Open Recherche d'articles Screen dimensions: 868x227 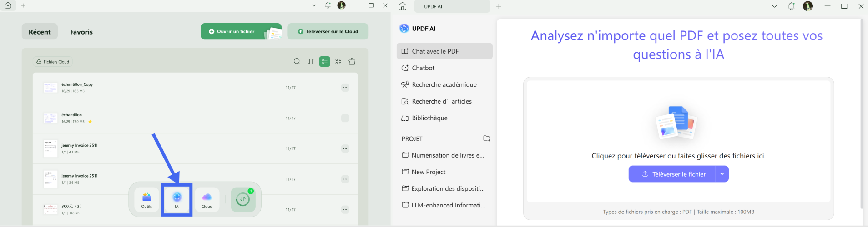tap(444, 102)
